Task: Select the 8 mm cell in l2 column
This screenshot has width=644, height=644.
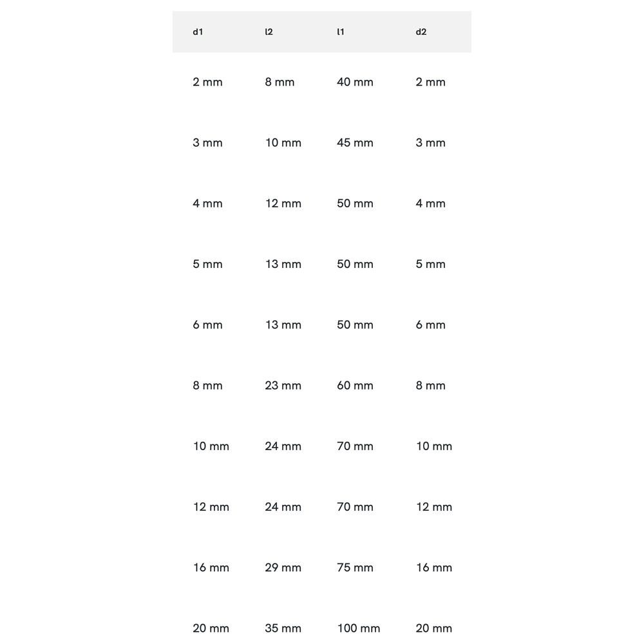Action: tap(279, 82)
